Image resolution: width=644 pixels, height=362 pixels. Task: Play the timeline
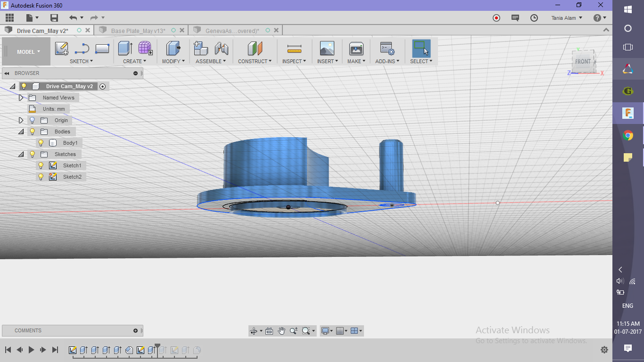tap(31, 350)
